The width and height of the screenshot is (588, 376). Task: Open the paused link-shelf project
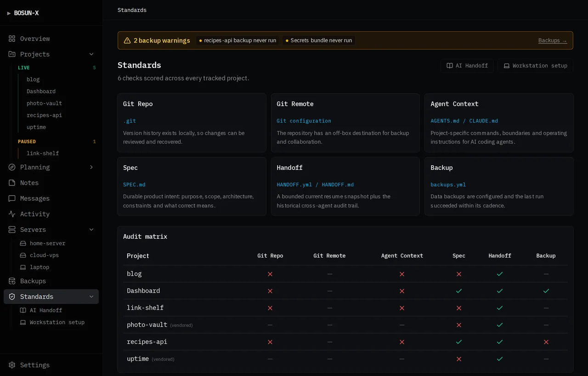pos(43,153)
